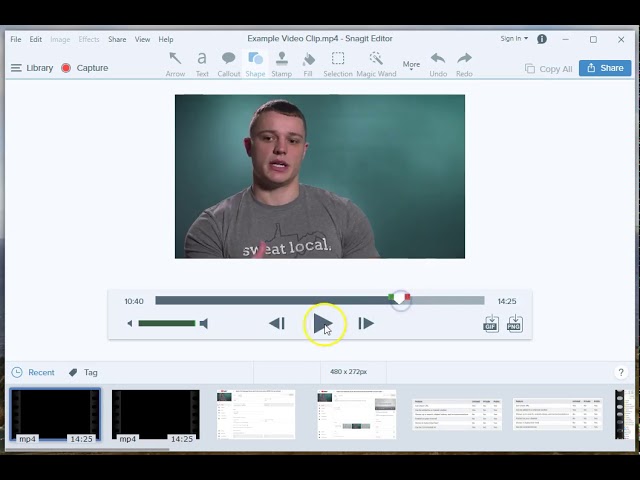Open the third tray thumbnail screenshot
Screen dimensions: 640x480
click(x=256, y=414)
